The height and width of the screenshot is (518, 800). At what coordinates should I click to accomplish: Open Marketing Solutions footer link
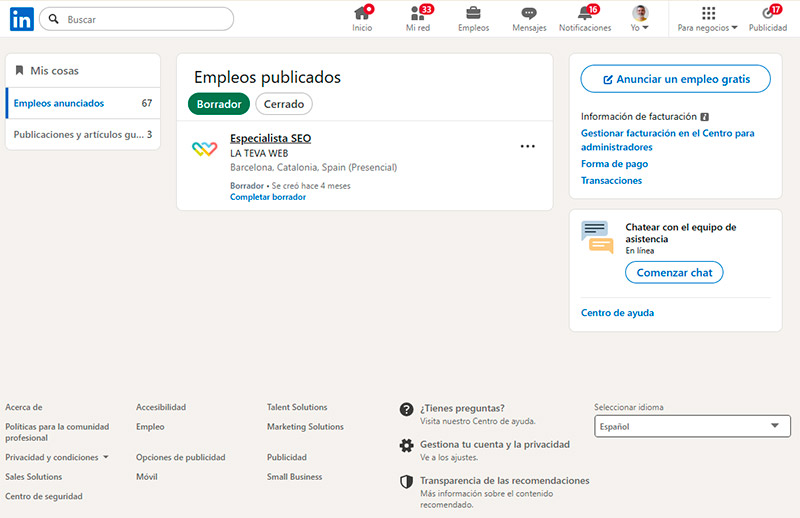[x=305, y=427]
